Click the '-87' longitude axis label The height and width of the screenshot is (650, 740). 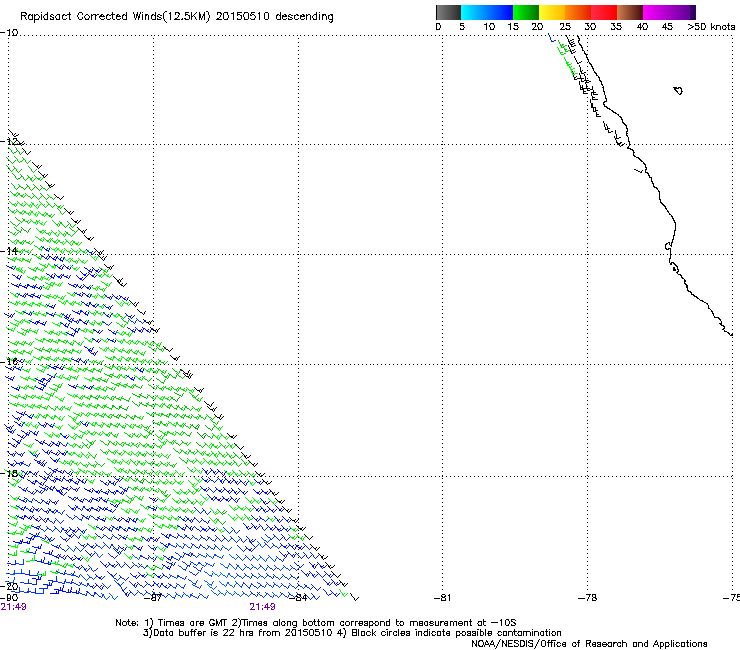pyautogui.click(x=153, y=598)
